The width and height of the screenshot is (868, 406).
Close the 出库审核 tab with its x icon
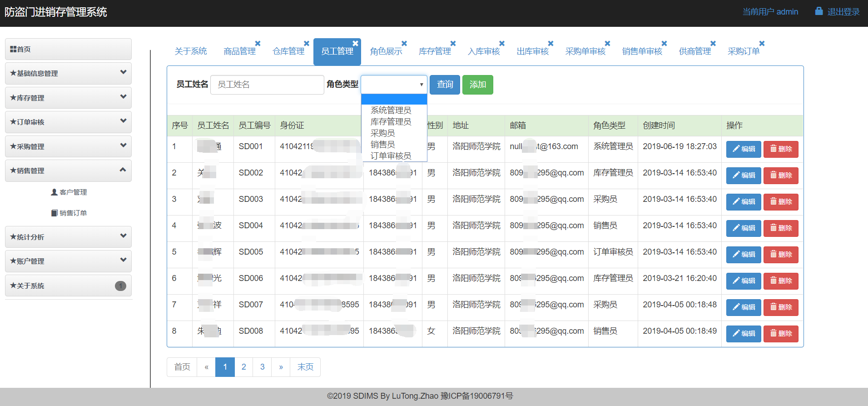[x=551, y=44]
